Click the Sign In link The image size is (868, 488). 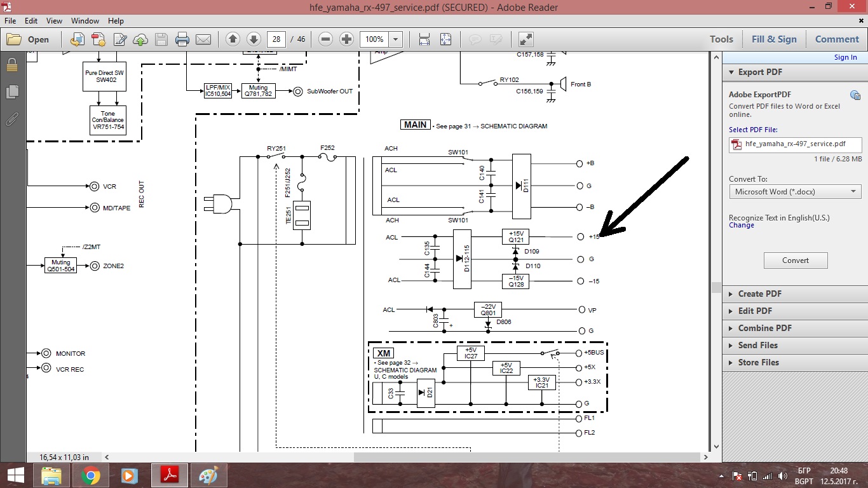845,57
